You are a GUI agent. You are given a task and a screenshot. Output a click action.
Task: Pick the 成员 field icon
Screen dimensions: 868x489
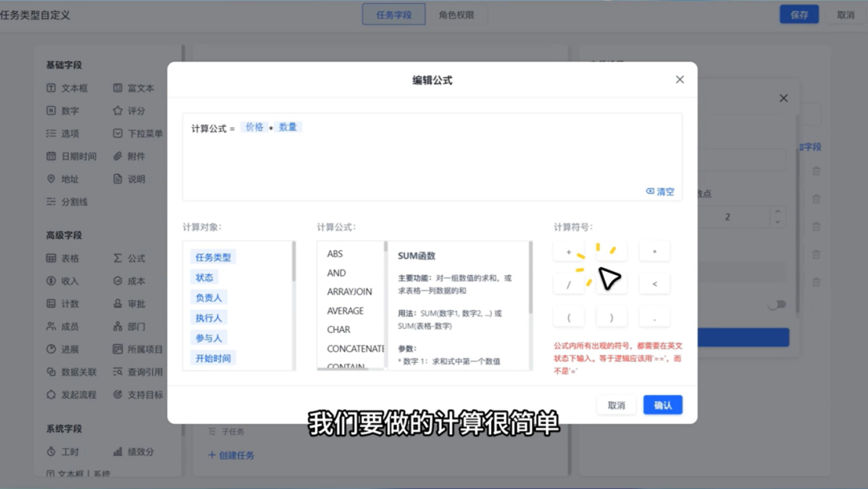[x=51, y=327]
